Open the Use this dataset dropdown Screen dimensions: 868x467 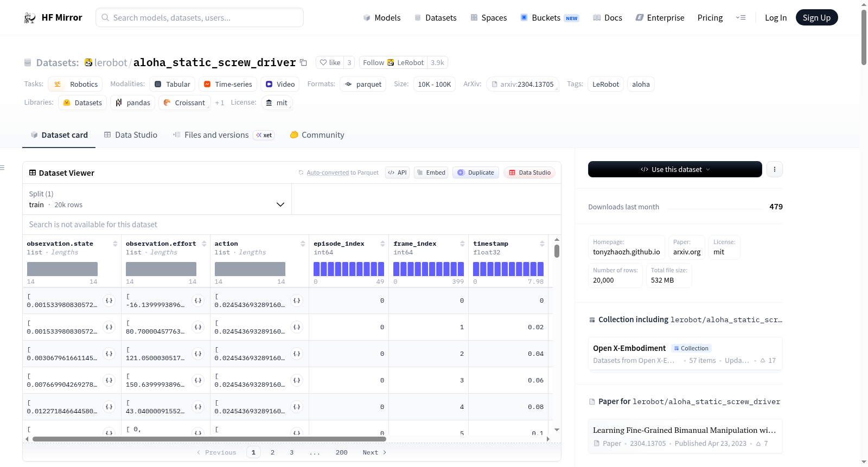coord(675,169)
